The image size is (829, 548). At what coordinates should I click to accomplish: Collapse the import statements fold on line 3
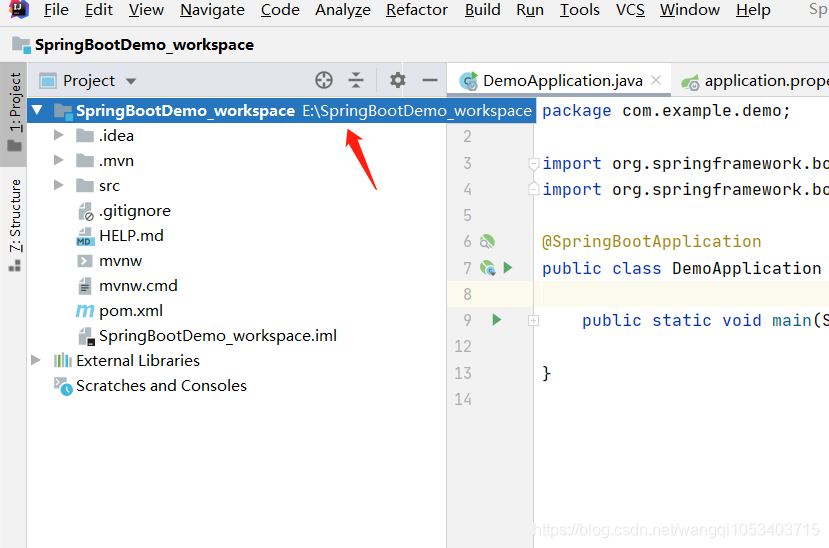click(533, 164)
